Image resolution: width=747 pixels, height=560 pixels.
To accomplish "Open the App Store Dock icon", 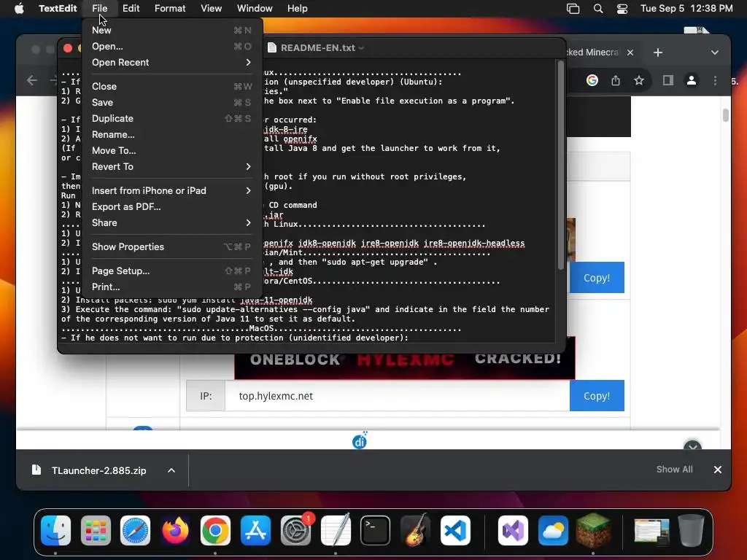I will coord(255,530).
